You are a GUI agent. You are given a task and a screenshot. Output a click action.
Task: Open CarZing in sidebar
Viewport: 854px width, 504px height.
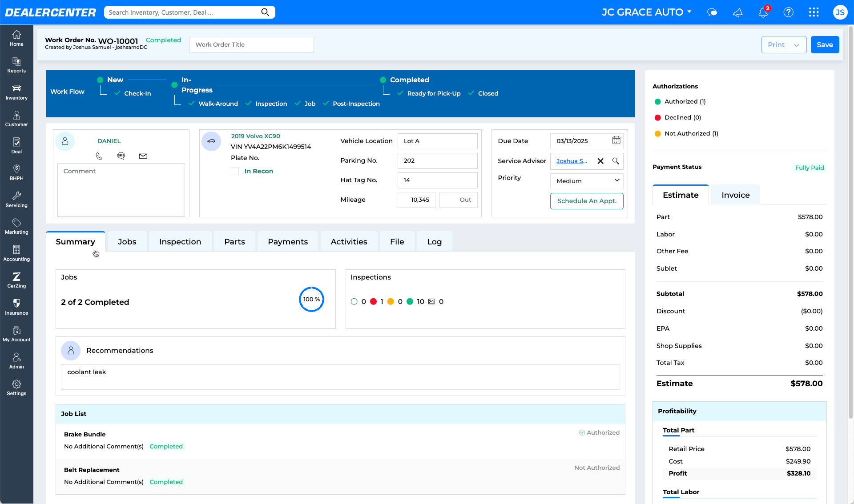16,280
